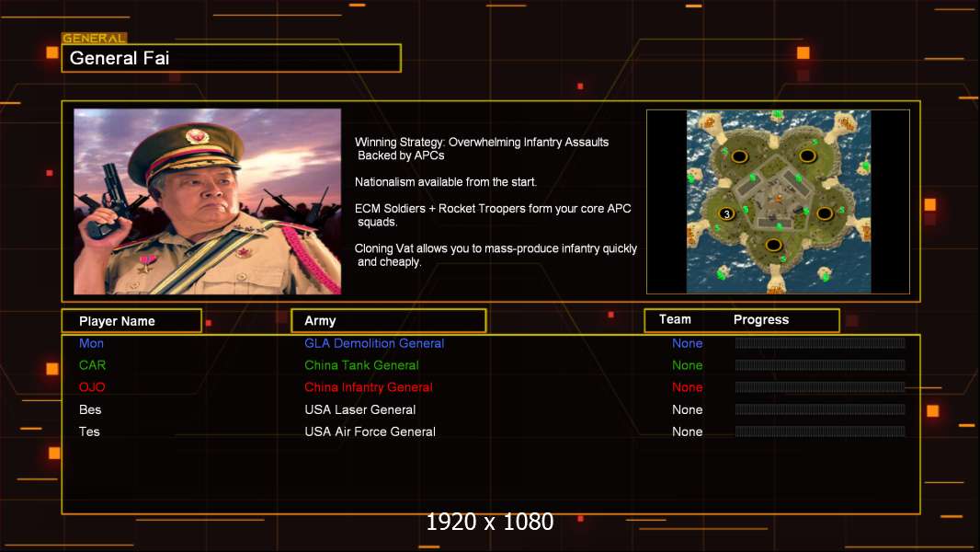Click the team value 'None' for Tes
980x552 pixels.
[688, 431]
